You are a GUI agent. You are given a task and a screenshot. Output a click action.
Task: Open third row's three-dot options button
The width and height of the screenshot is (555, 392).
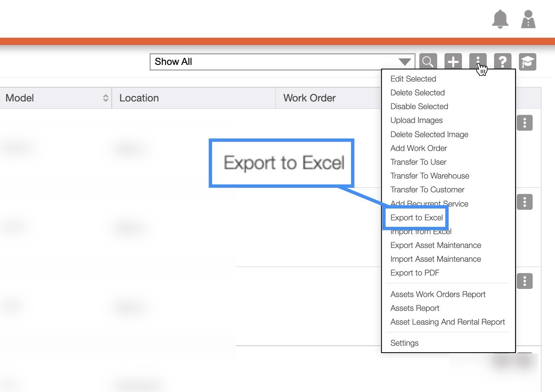tap(525, 281)
